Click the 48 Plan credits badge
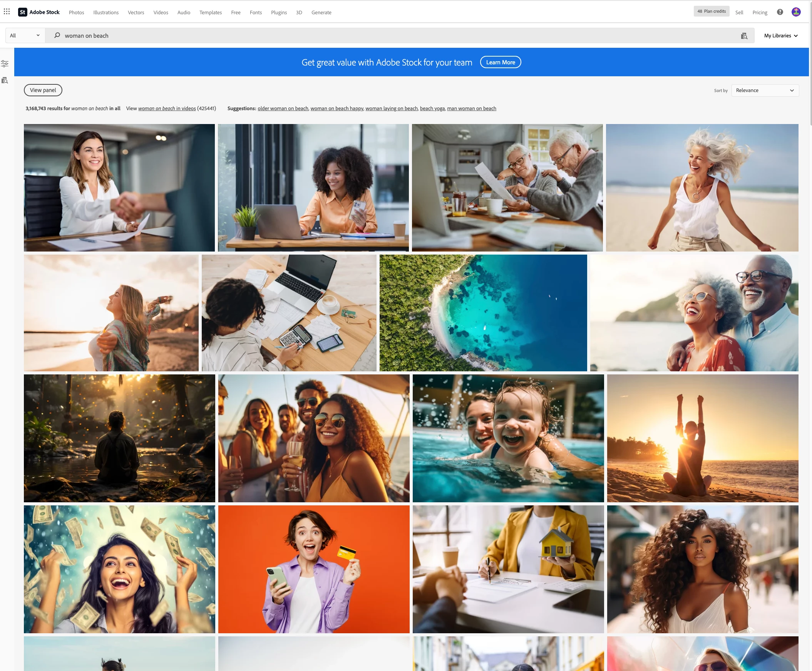Viewport: 812px width, 671px height. [711, 11]
